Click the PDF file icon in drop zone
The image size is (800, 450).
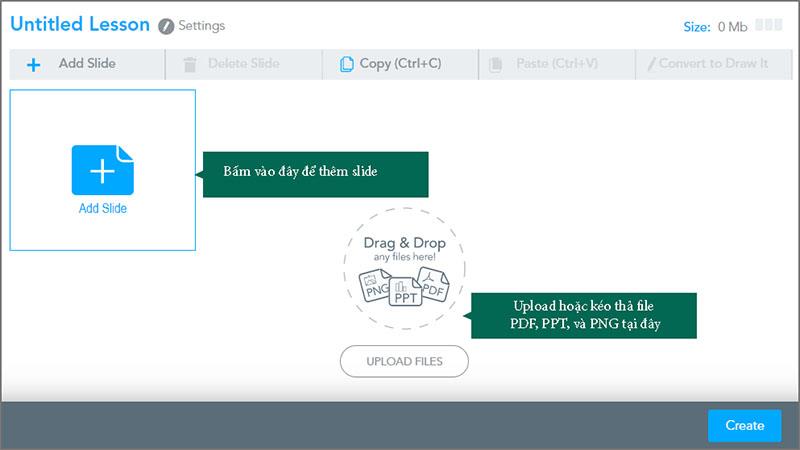pos(433,286)
